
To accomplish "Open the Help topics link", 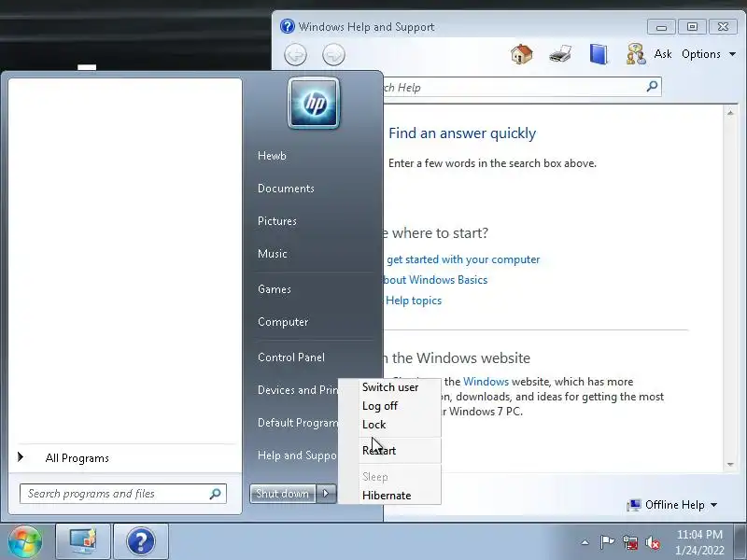I will pos(414,301).
